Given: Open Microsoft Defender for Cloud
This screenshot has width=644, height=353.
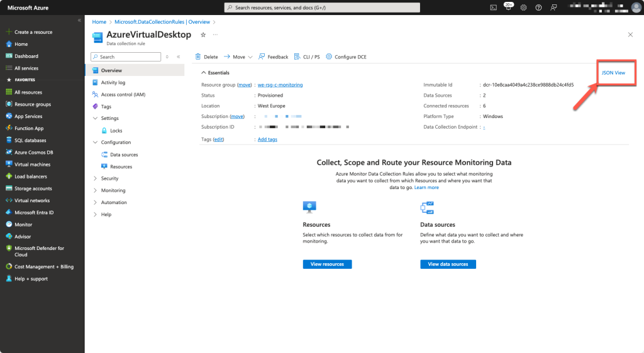Looking at the screenshot, I should pos(39,251).
